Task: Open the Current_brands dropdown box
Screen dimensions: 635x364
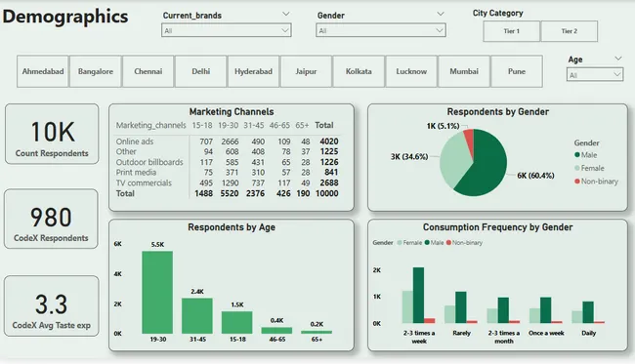Action: click(x=226, y=30)
